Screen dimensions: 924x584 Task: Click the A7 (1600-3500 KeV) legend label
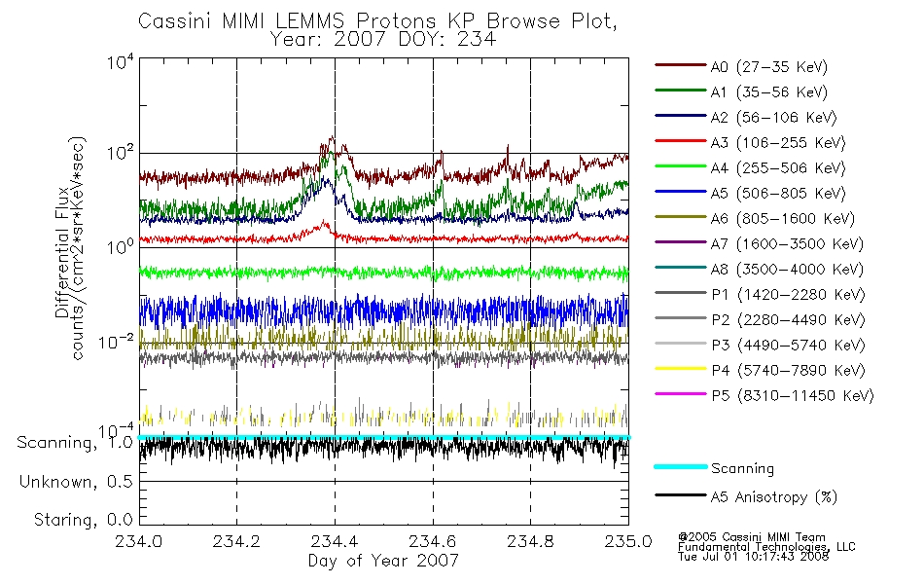pyautogui.click(x=787, y=244)
